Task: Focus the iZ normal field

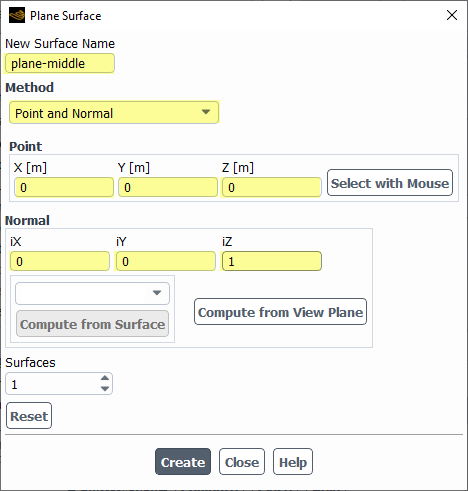Action: [x=272, y=261]
